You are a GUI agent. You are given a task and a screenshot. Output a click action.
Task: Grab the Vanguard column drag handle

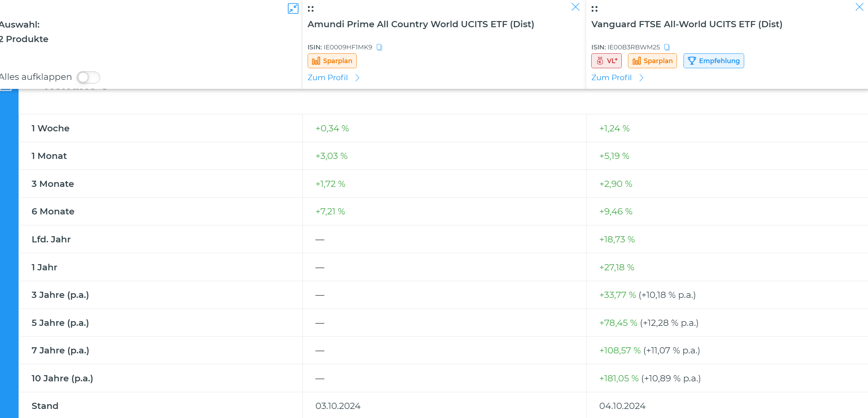click(x=594, y=9)
